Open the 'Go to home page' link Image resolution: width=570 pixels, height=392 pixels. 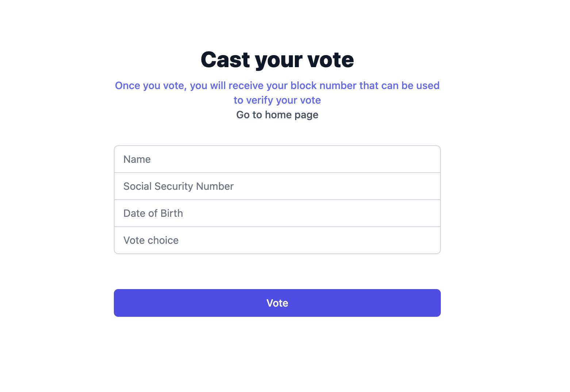(x=277, y=115)
